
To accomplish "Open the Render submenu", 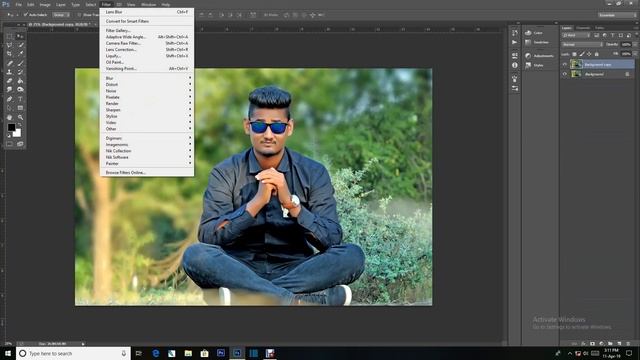I will 147,103.
